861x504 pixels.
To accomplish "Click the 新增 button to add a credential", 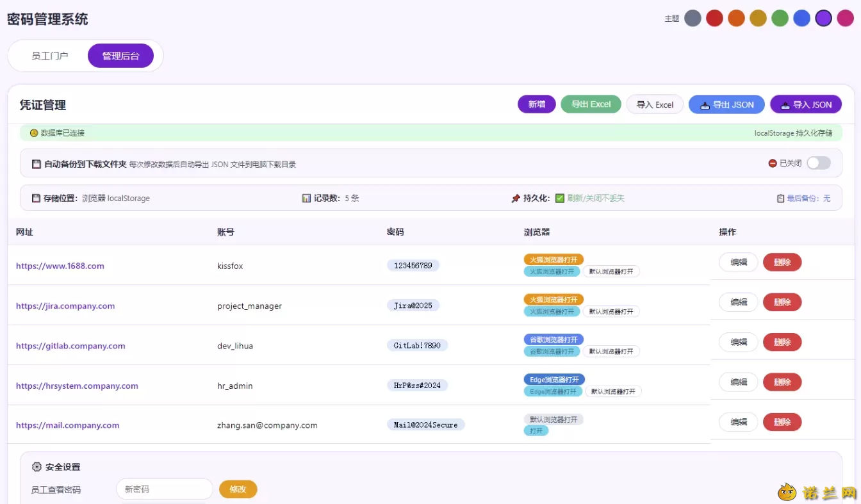I will (x=537, y=104).
